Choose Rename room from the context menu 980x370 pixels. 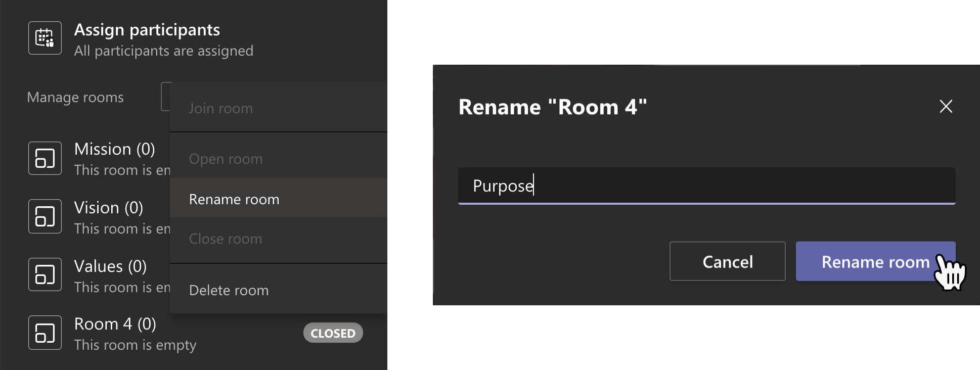234,199
